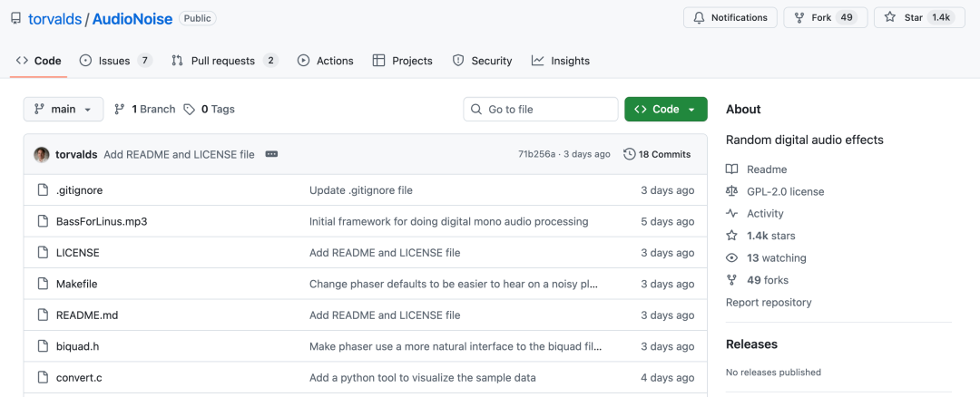
Task: Expand the green Code dropdown button
Action: tap(665, 109)
